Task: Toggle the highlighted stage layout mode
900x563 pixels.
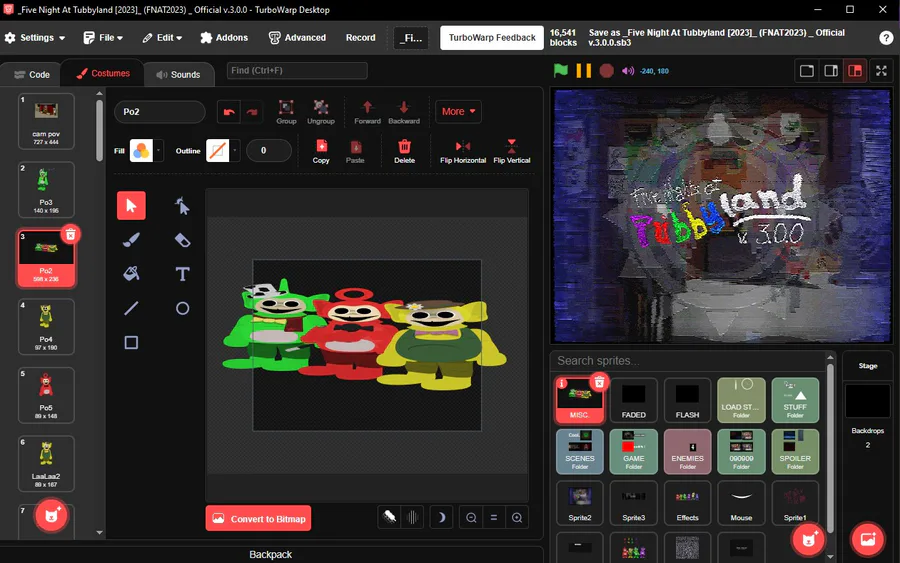Action: pos(855,71)
